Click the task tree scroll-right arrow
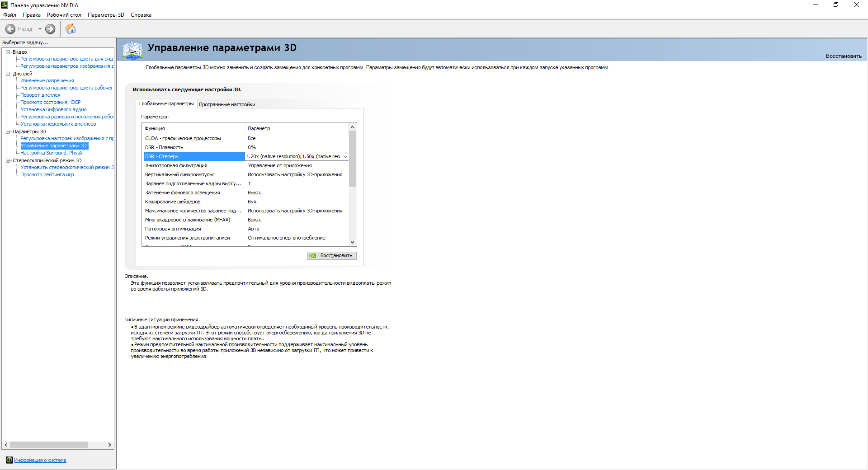Image resolution: width=868 pixels, height=470 pixels. click(x=109, y=445)
